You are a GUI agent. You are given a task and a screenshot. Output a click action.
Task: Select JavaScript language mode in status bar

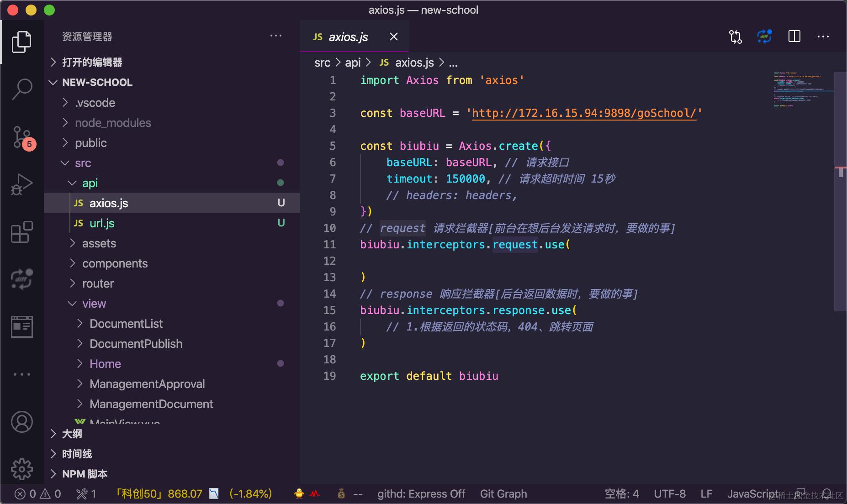click(x=753, y=494)
